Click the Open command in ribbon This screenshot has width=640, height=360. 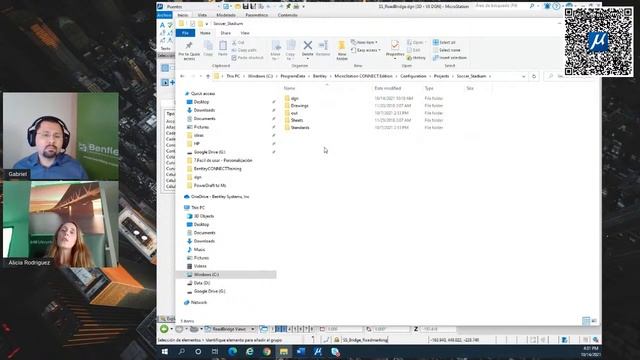click(x=415, y=42)
